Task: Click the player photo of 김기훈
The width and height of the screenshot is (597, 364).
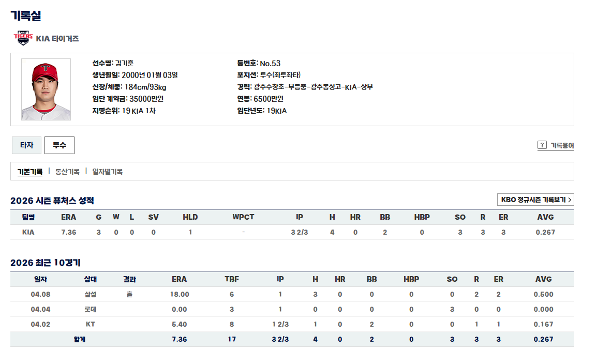Action: click(x=46, y=89)
